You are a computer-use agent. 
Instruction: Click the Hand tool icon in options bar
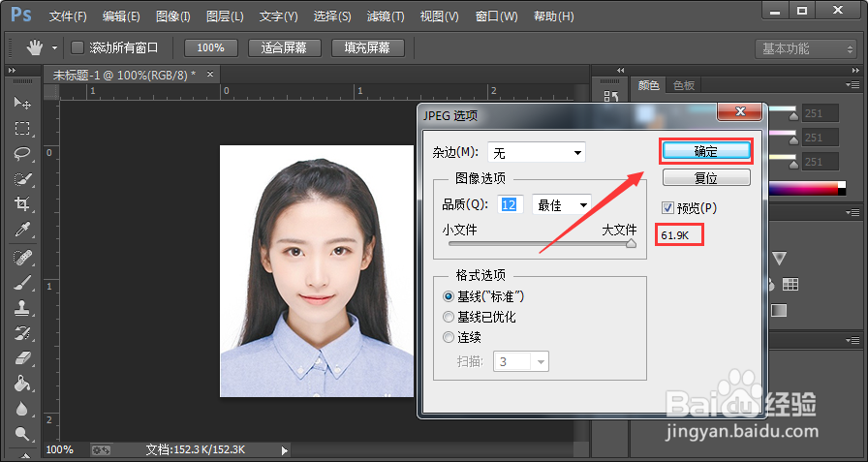click(x=36, y=48)
